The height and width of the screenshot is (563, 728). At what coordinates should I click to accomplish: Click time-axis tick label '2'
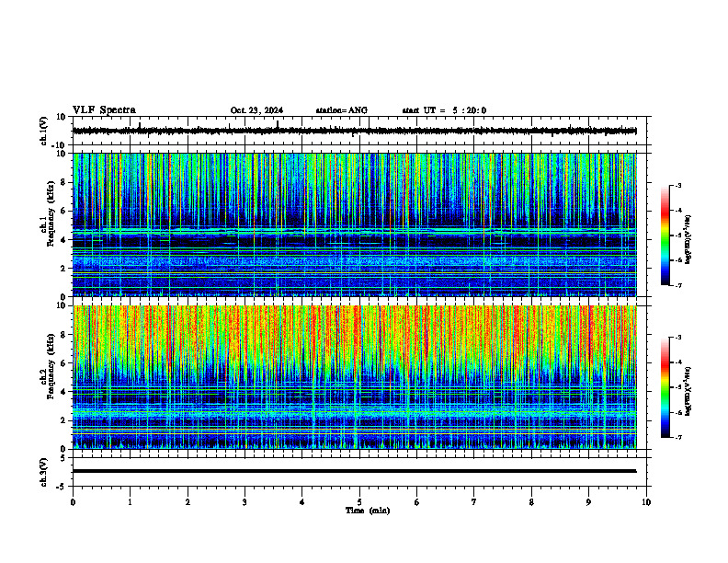tap(188, 502)
